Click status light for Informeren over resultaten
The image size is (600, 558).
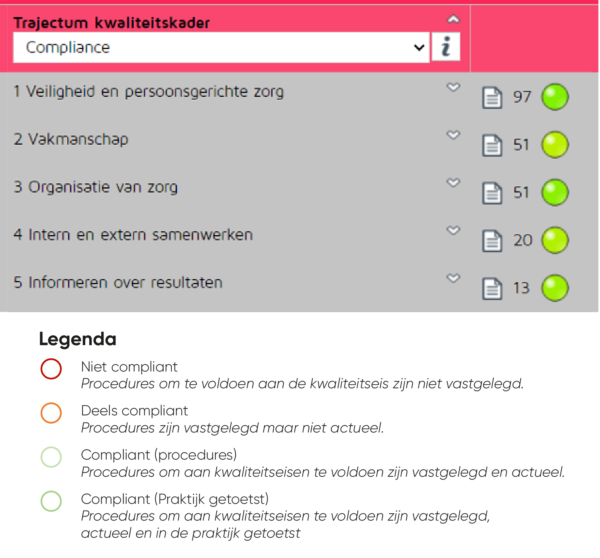point(555,288)
